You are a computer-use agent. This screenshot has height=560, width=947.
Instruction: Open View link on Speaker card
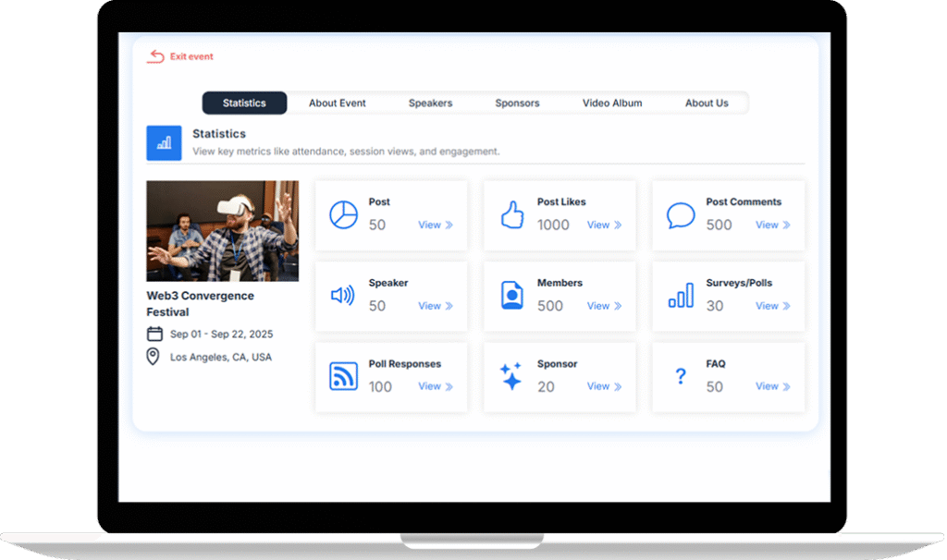(x=436, y=306)
